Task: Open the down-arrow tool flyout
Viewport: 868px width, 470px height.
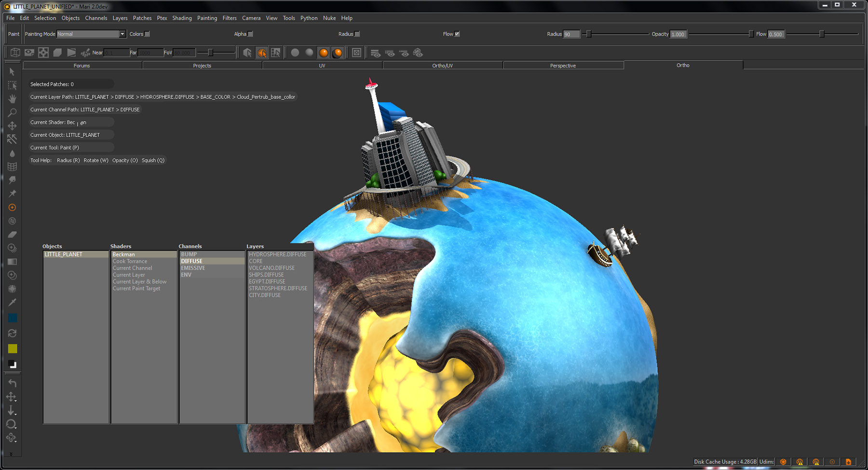Action: (x=12, y=411)
